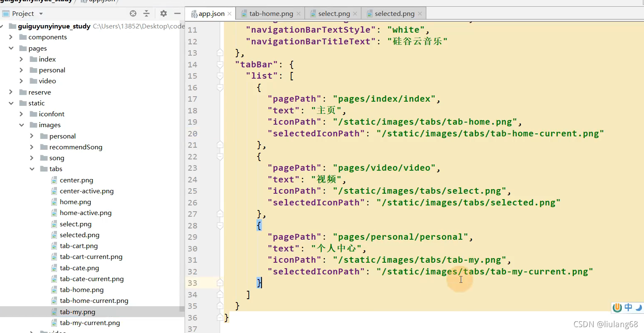Close the select.png tab
The image size is (644, 333).
point(355,14)
